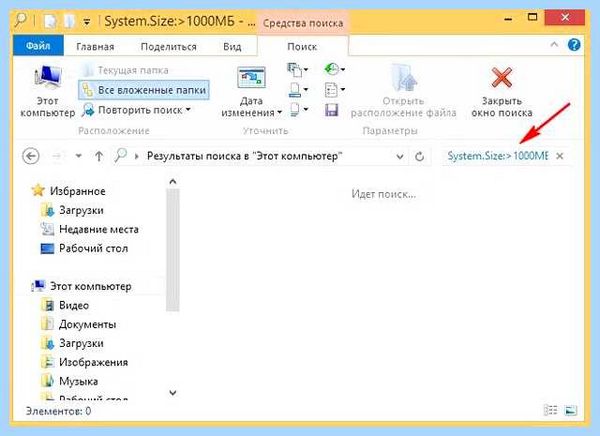Open the recent locations dropdown arrow
The image size is (600, 436).
[x=78, y=156]
